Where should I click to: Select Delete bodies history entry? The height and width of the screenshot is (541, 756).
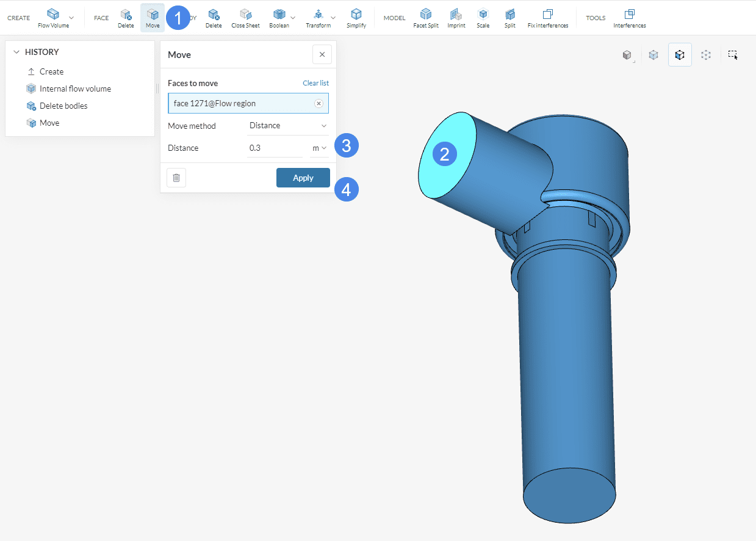coord(63,106)
